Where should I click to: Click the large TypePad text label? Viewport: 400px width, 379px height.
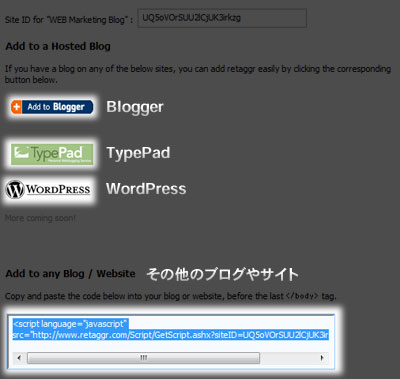[x=138, y=153]
